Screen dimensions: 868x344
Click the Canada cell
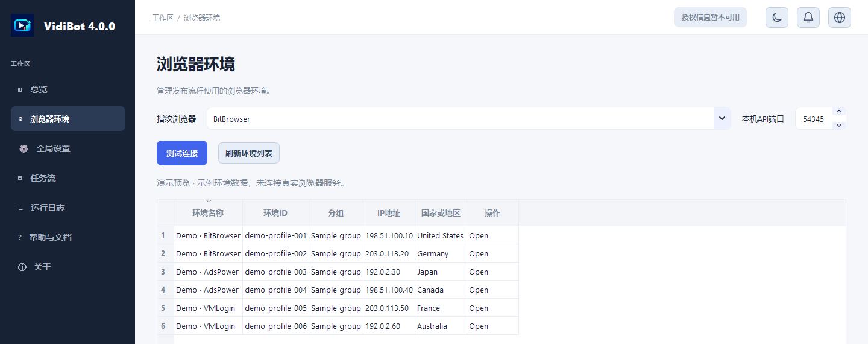pos(441,290)
